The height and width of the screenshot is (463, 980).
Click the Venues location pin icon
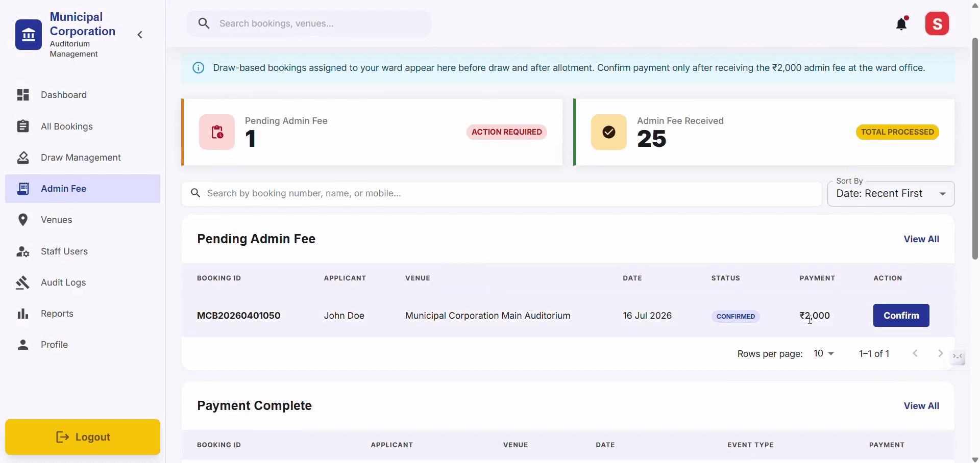(23, 220)
